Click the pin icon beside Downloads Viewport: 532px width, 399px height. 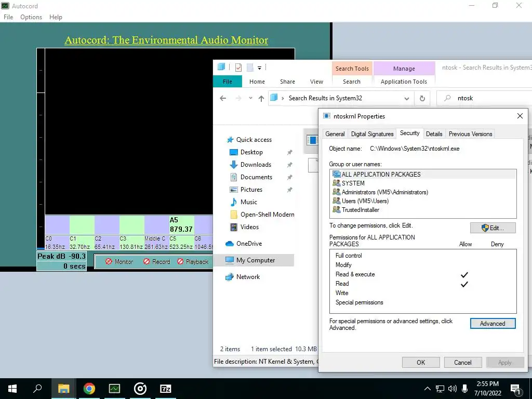coord(290,165)
